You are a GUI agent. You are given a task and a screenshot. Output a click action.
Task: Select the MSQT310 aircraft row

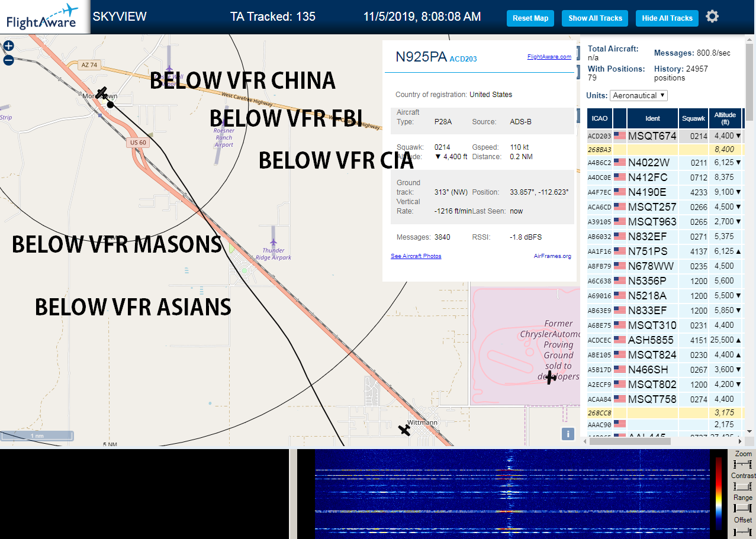[x=665, y=325]
